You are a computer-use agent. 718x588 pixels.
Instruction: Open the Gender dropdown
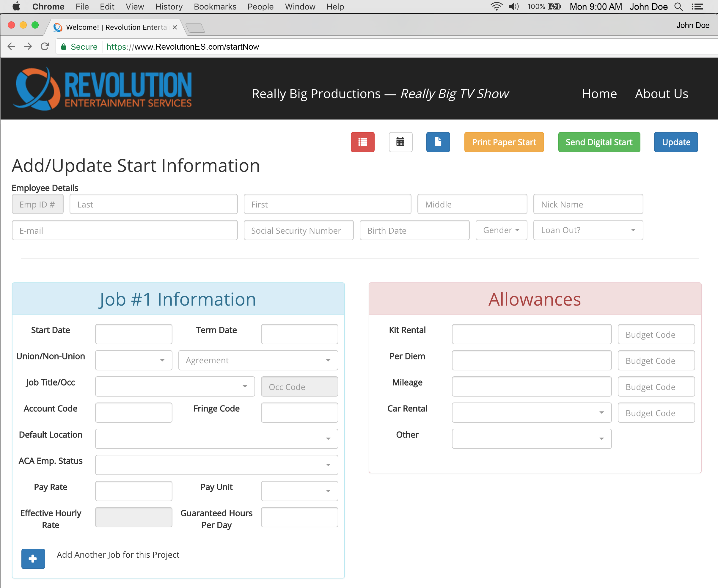[x=501, y=230]
